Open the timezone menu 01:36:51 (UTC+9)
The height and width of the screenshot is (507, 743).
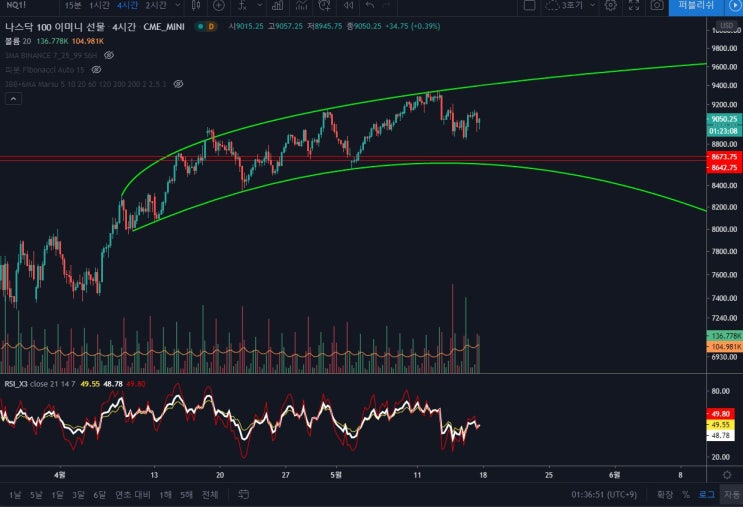pyautogui.click(x=604, y=495)
